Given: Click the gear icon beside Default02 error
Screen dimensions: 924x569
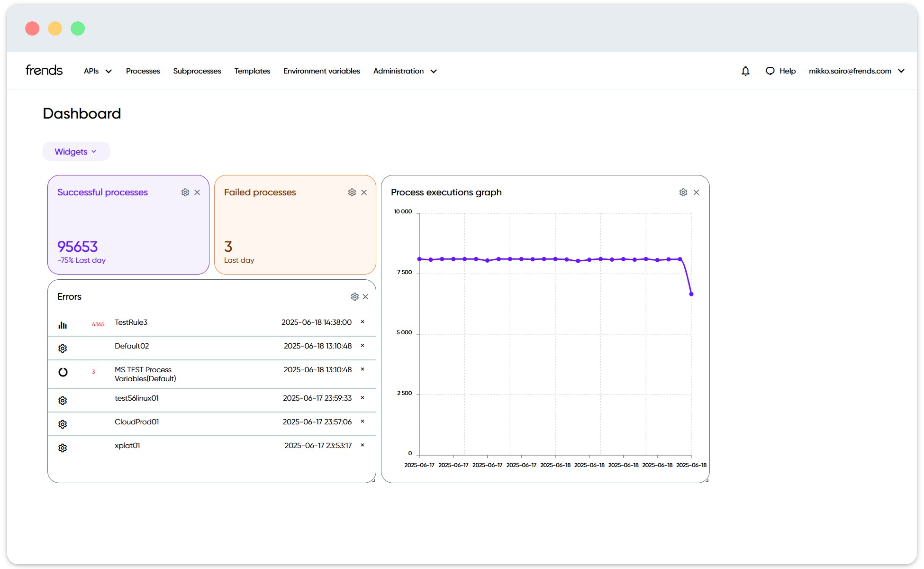Looking at the screenshot, I should (63, 349).
